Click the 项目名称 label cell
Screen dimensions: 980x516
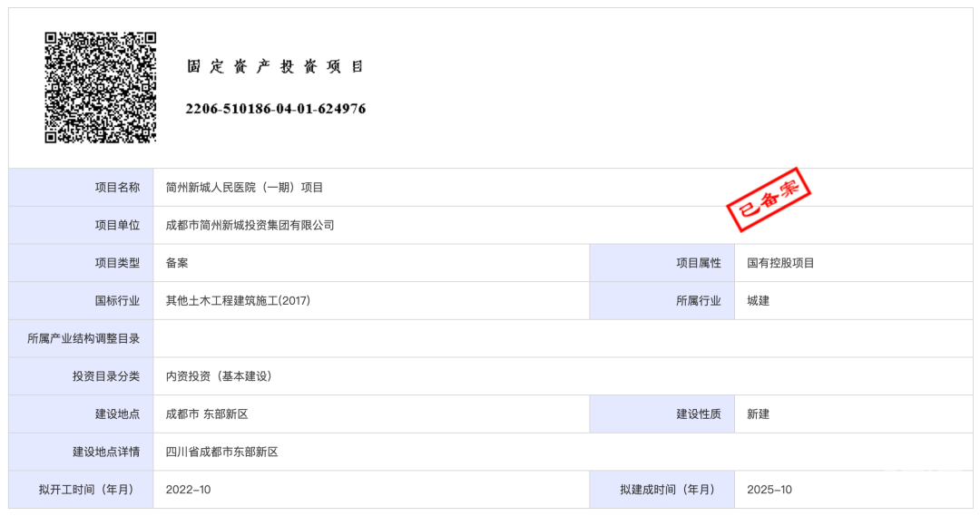coord(118,188)
